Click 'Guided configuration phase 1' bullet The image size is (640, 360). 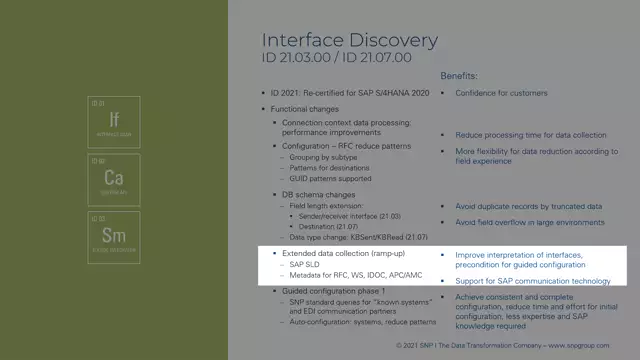point(333,291)
